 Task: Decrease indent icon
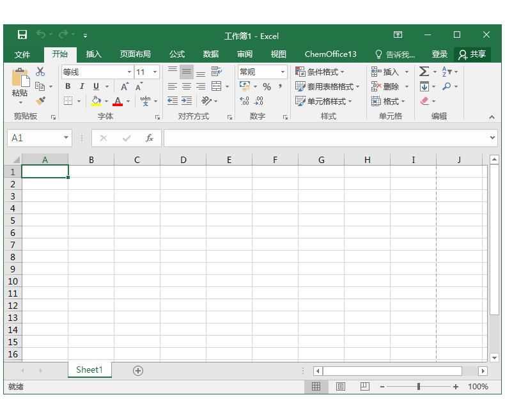pos(173,101)
